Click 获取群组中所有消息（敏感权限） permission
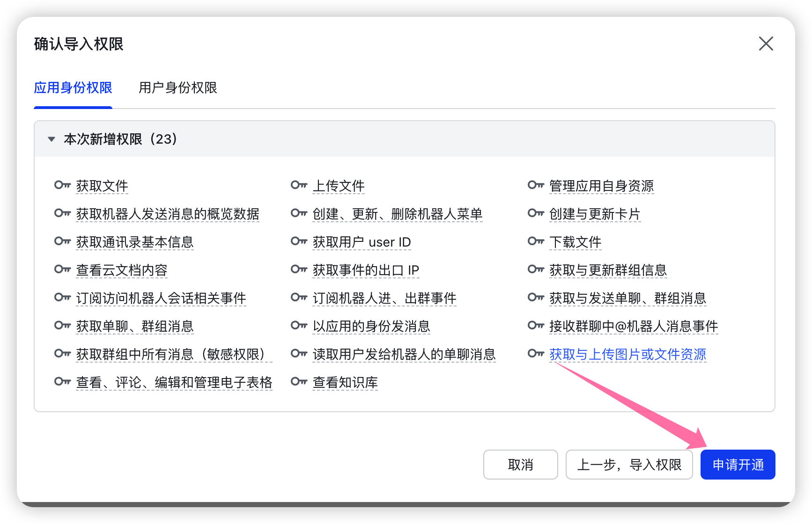Image resolution: width=812 pixels, height=524 pixels. (x=173, y=354)
